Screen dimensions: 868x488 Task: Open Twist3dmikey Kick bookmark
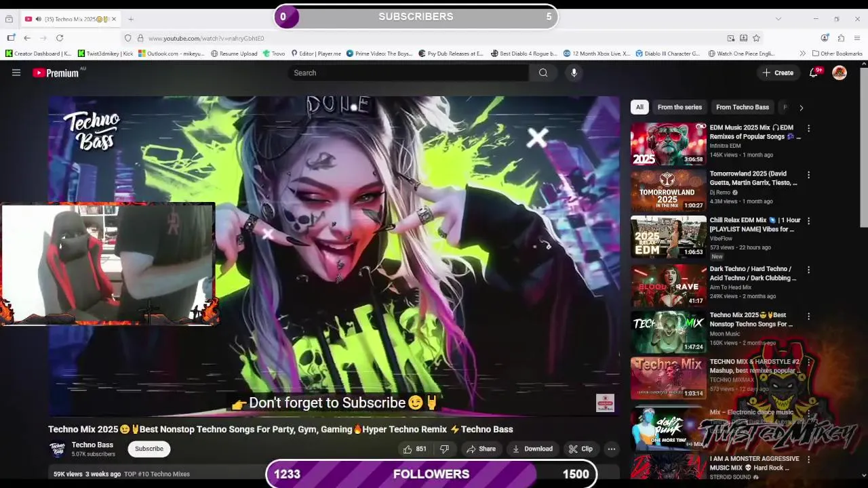pos(105,54)
